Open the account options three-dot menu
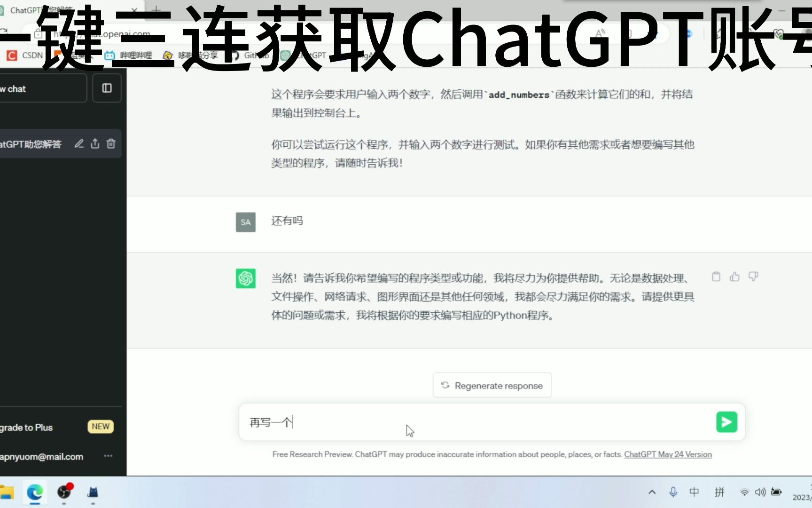 (x=108, y=456)
